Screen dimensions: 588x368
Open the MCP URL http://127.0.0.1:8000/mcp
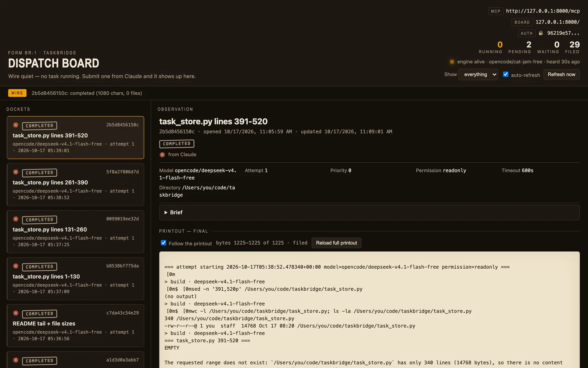(543, 11)
